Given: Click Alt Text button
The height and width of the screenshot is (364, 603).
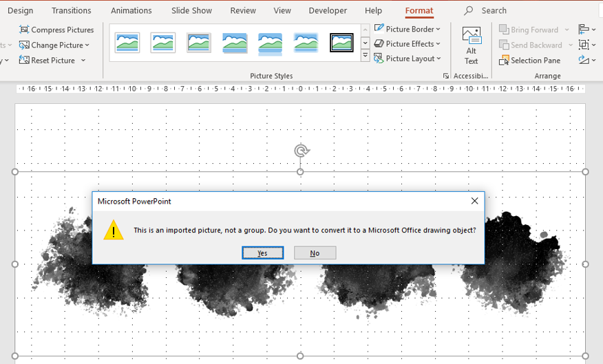Looking at the screenshot, I should 471,45.
